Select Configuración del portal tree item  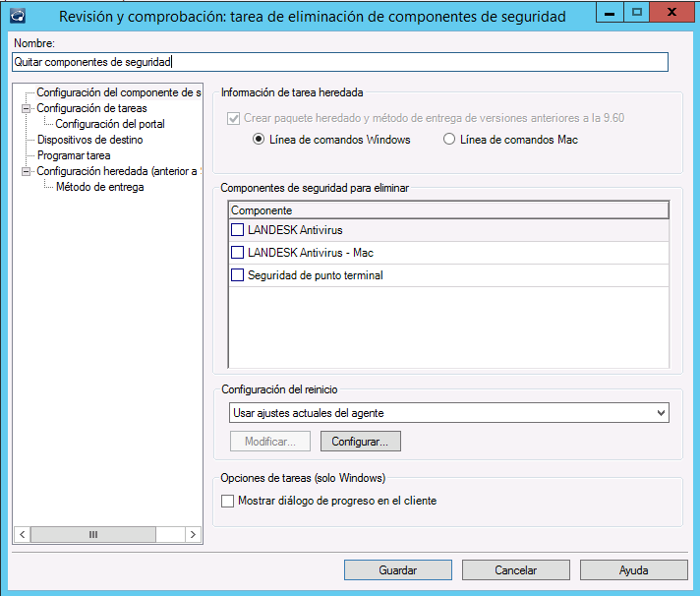pyautogui.click(x=110, y=124)
